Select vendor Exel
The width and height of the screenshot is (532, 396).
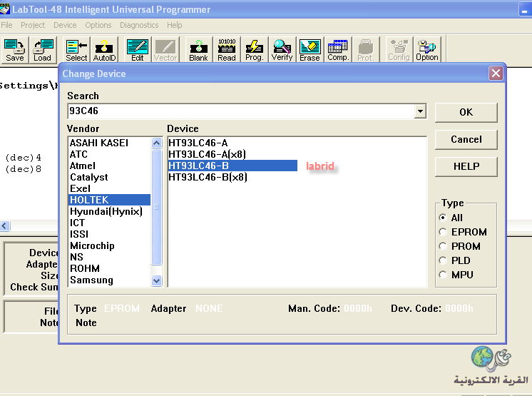coord(109,188)
